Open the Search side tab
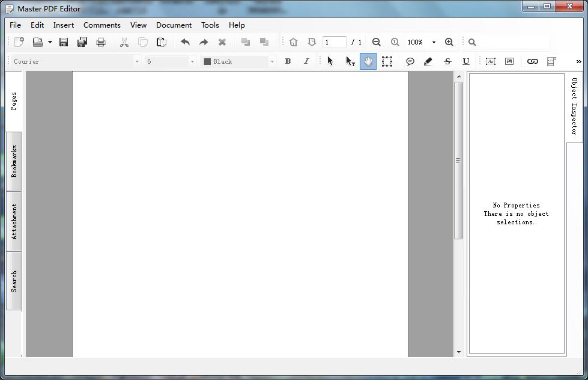Image resolution: width=588 pixels, height=380 pixels. tap(14, 281)
